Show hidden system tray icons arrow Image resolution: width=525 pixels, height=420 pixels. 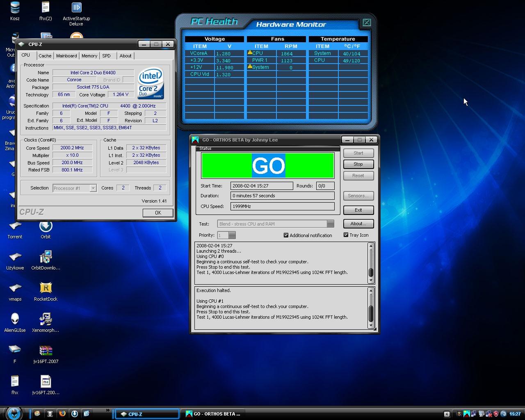click(446, 414)
